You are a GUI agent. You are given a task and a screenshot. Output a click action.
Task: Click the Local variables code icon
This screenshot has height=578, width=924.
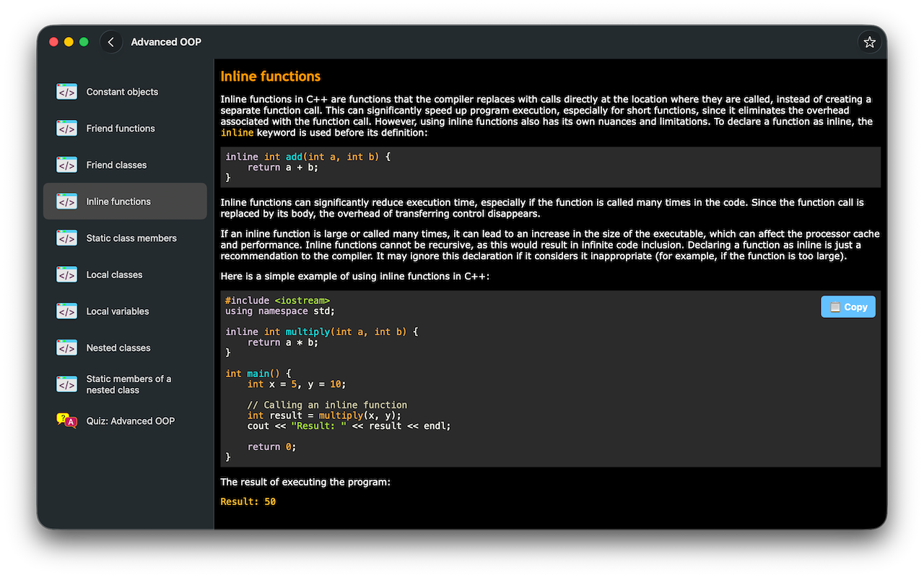click(66, 311)
